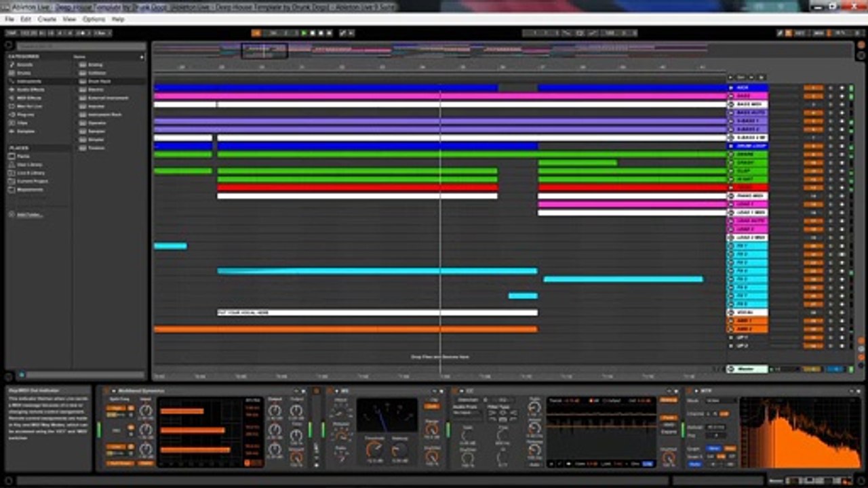Open the File menu
This screenshot has width=868, height=488.
coord(9,19)
